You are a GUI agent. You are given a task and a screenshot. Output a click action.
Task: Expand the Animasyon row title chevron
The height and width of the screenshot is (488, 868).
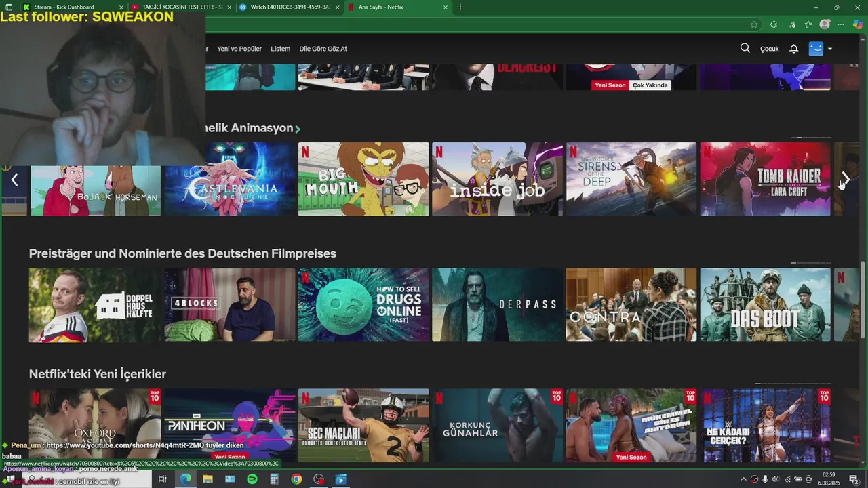pos(298,129)
